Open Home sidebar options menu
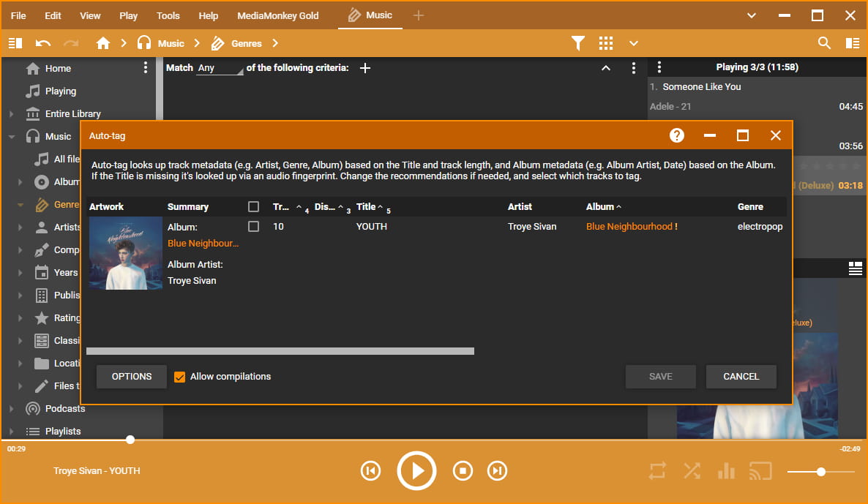The image size is (868, 504). (146, 67)
